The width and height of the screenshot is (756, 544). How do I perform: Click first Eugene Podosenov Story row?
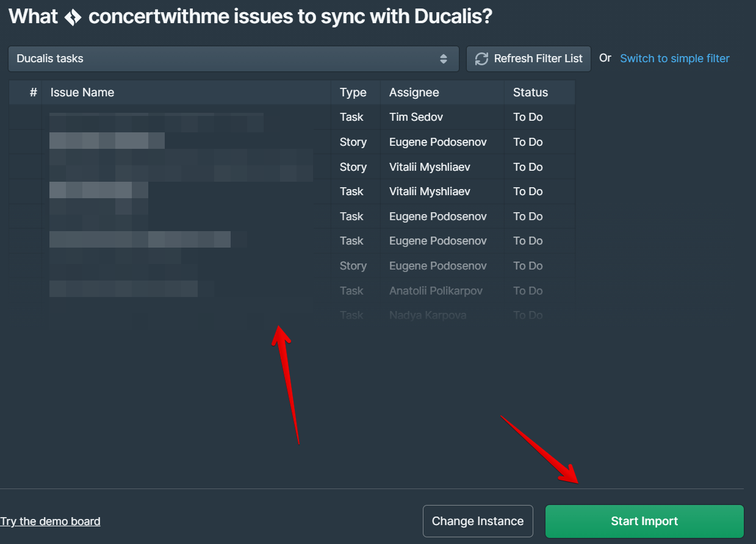437,142
